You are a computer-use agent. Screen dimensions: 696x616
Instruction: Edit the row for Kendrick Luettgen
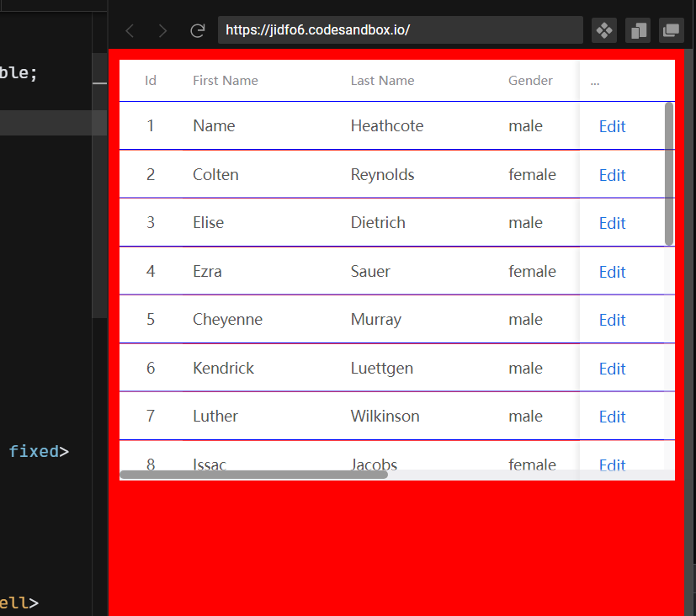tap(612, 369)
